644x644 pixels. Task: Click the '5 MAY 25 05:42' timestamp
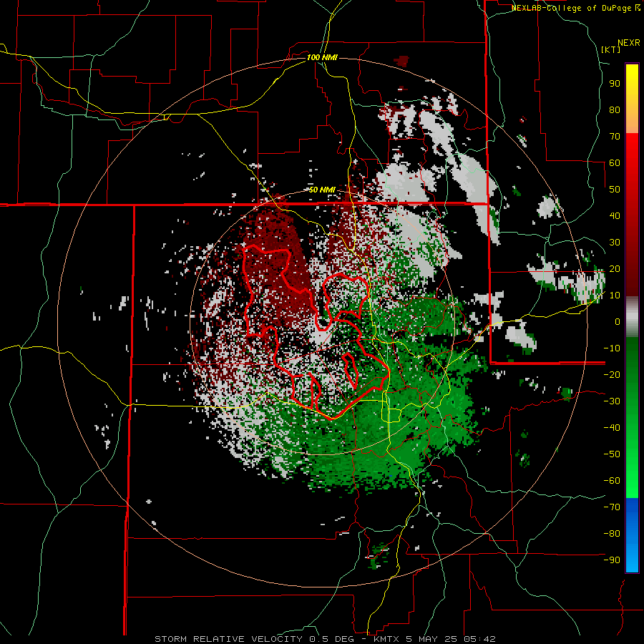pos(451,639)
